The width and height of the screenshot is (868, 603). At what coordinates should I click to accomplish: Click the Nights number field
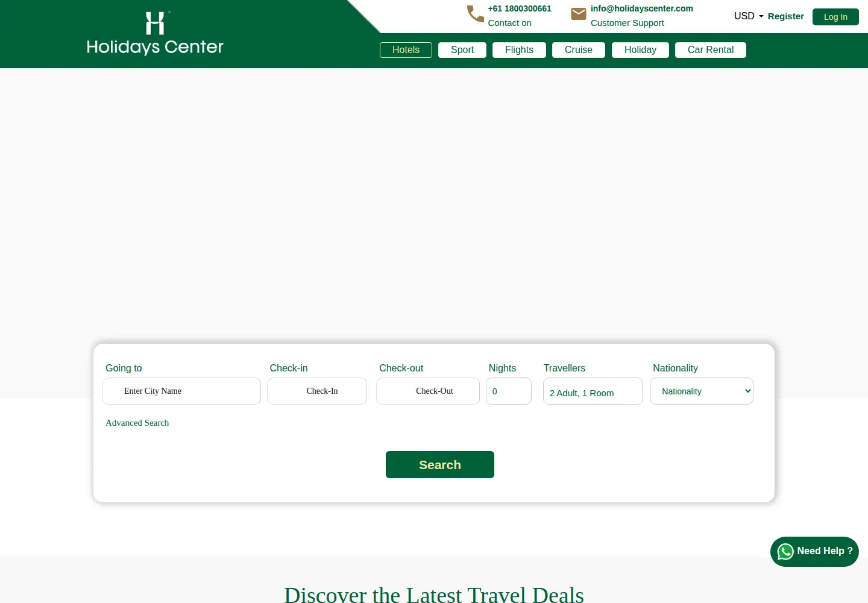[509, 391]
